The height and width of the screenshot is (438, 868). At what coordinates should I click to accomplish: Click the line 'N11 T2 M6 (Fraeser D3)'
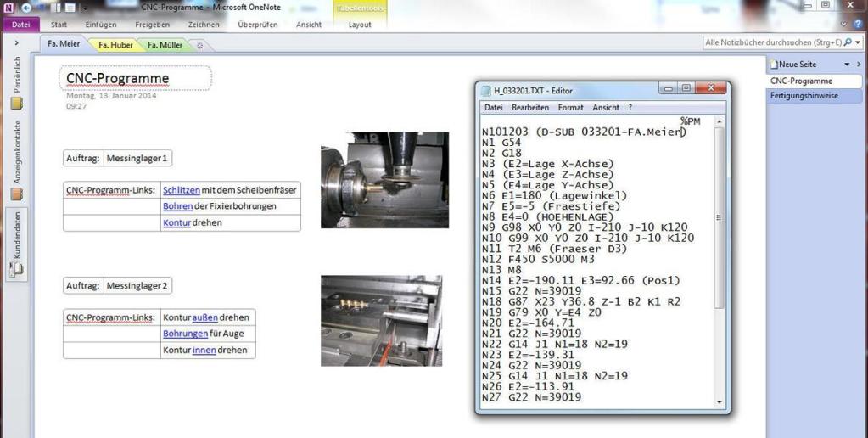(x=554, y=249)
